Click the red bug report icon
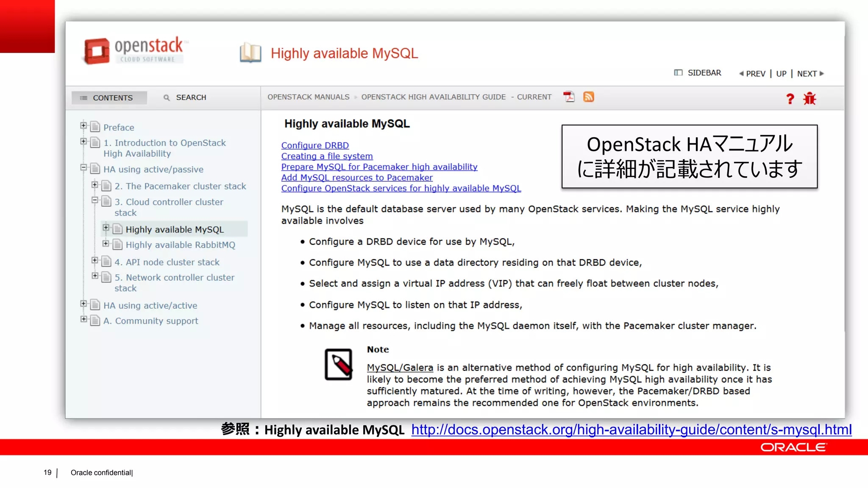Image resolution: width=868 pixels, height=488 pixels. pos(810,98)
